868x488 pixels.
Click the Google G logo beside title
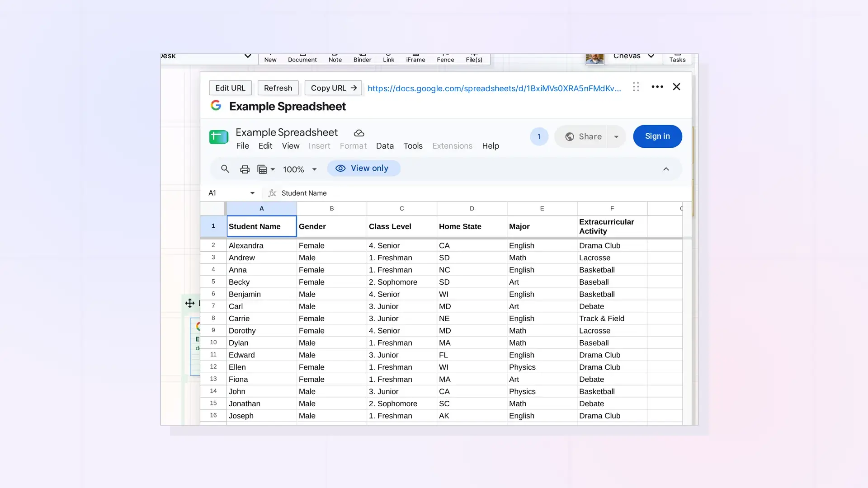216,105
